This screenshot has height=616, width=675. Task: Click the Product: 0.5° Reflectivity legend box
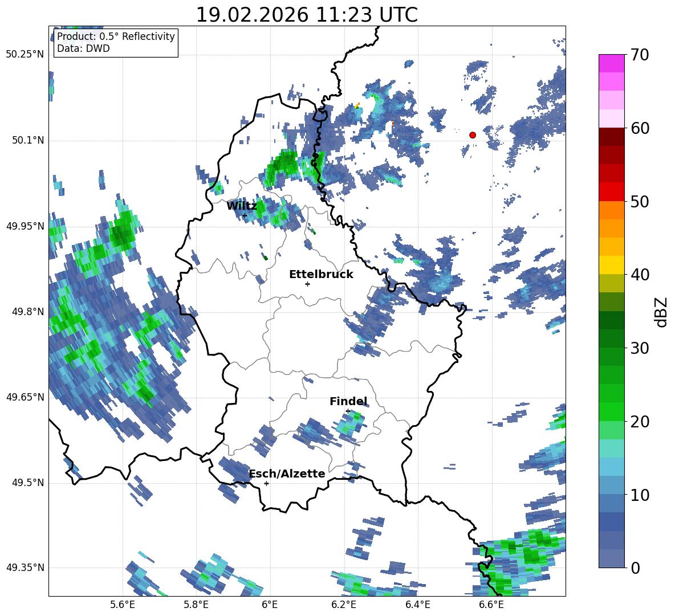[x=116, y=42]
